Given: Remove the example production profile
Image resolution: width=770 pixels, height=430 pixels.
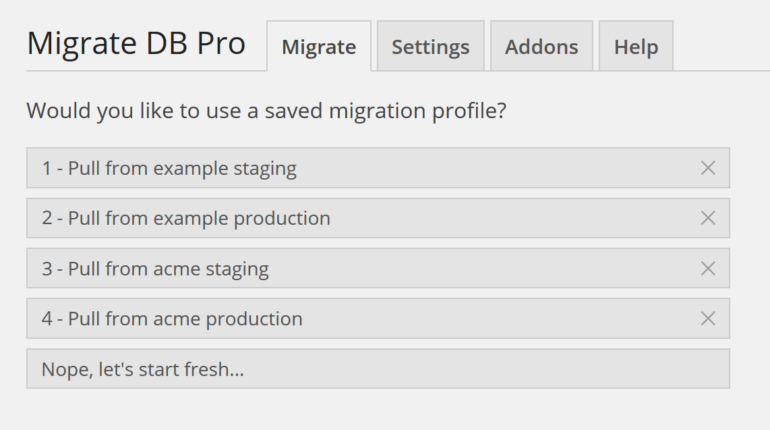Looking at the screenshot, I should click(708, 218).
